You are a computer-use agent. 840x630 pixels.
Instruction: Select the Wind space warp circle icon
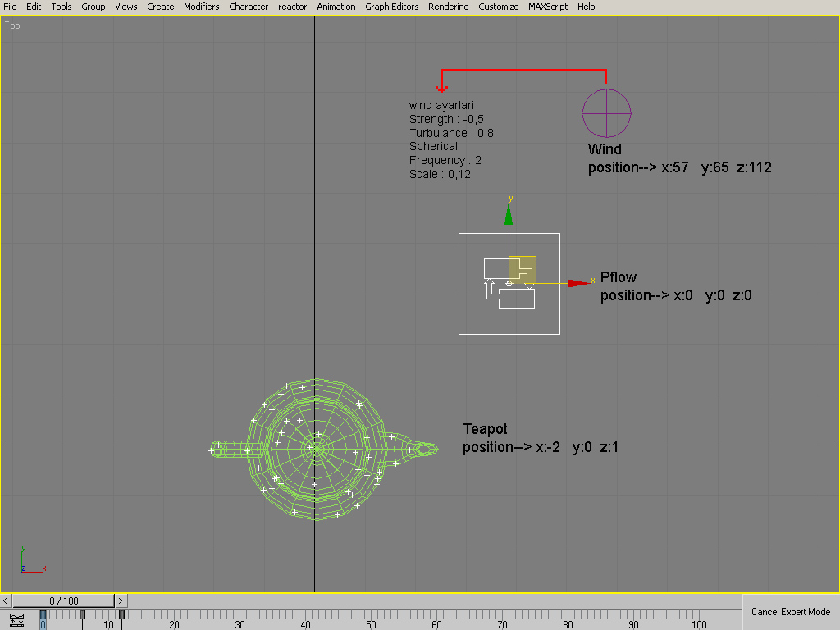tap(606, 113)
